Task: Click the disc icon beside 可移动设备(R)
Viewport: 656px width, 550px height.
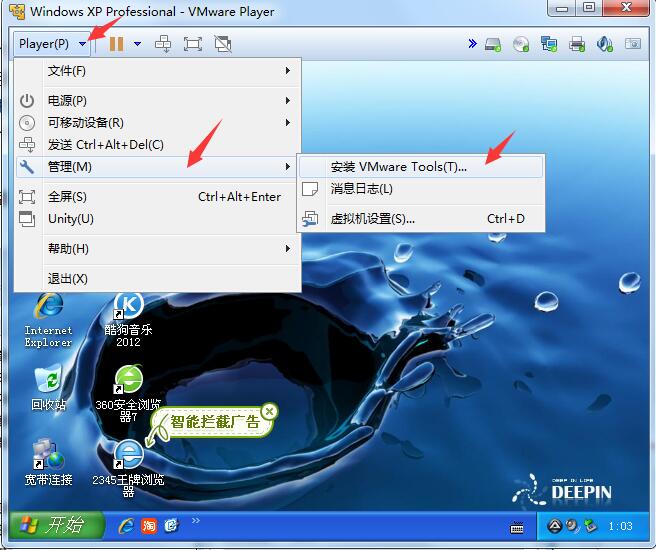Action: click(27, 123)
